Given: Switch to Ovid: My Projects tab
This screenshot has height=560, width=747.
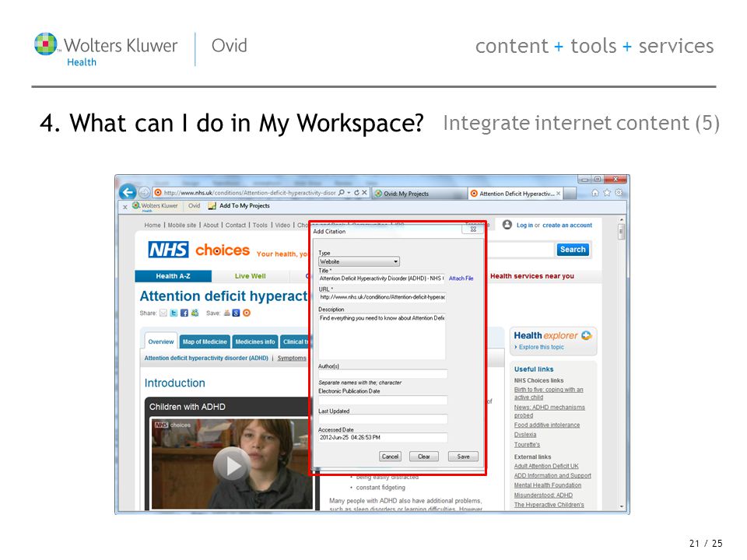Looking at the screenshot, I should point(419,194).
